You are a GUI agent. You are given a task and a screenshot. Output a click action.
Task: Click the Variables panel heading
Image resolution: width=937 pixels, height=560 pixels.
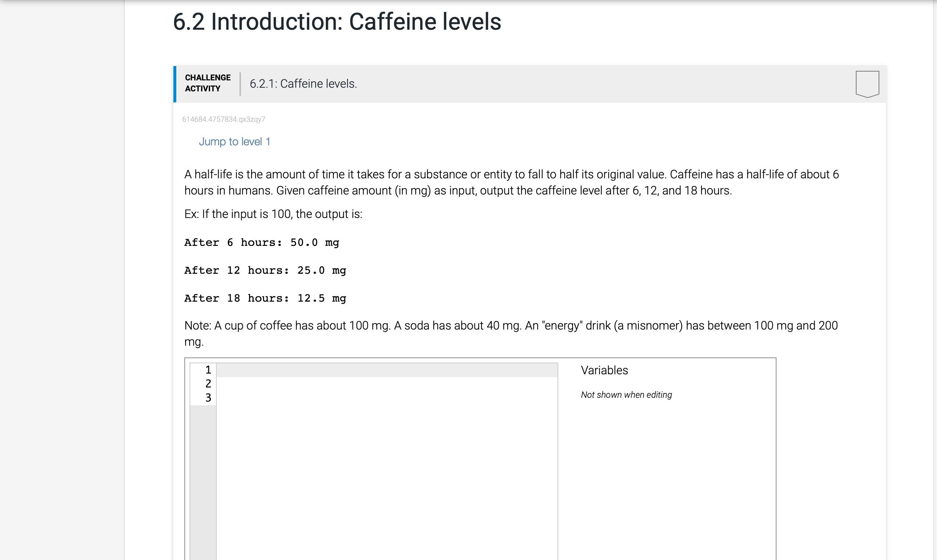604,370
